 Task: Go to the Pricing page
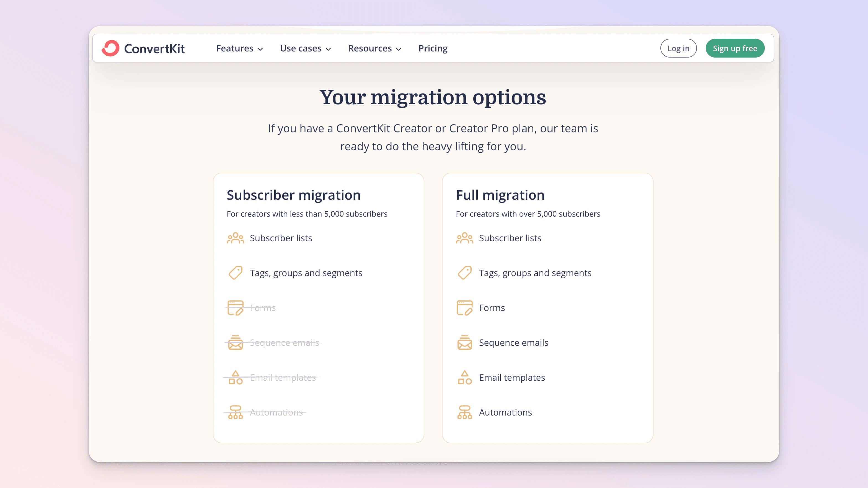point(433,48)
